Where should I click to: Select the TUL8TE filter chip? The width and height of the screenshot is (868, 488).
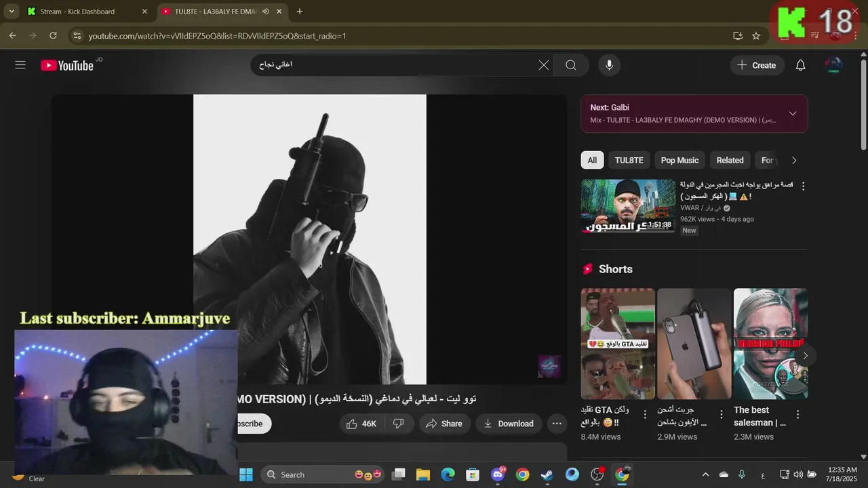click(629, 160)
